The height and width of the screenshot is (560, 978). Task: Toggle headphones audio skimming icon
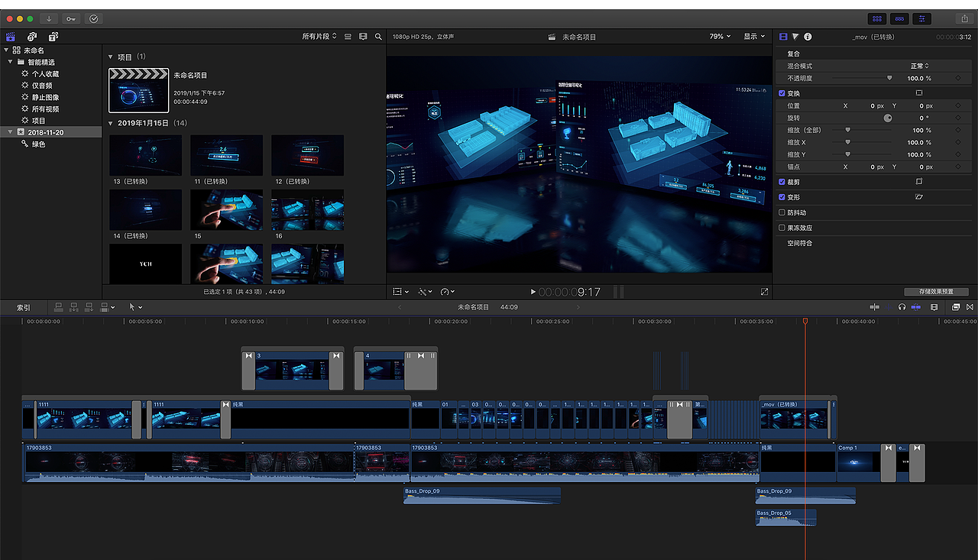(x=902, y=307)
